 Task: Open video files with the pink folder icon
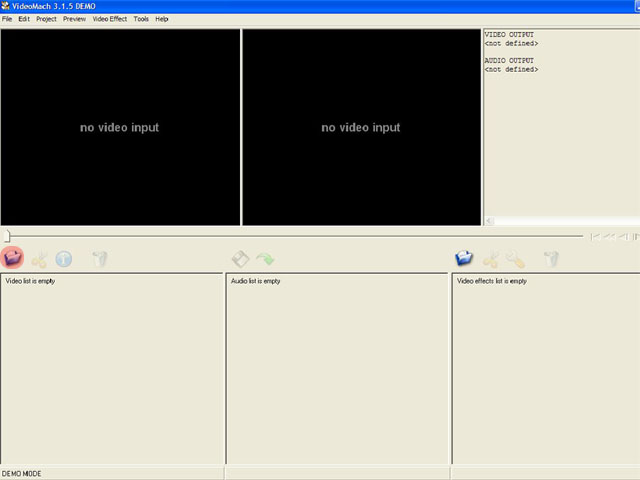(x=12, y=258)
